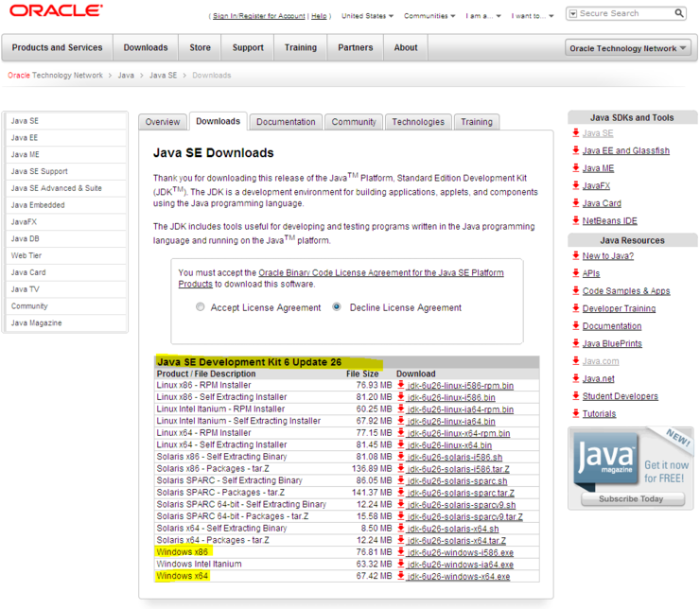The height and width of the screenshot is (609, 700).
Task: Click download icon for jdk-6u26-windows-x64.exe
Action: tap(401, 576)
